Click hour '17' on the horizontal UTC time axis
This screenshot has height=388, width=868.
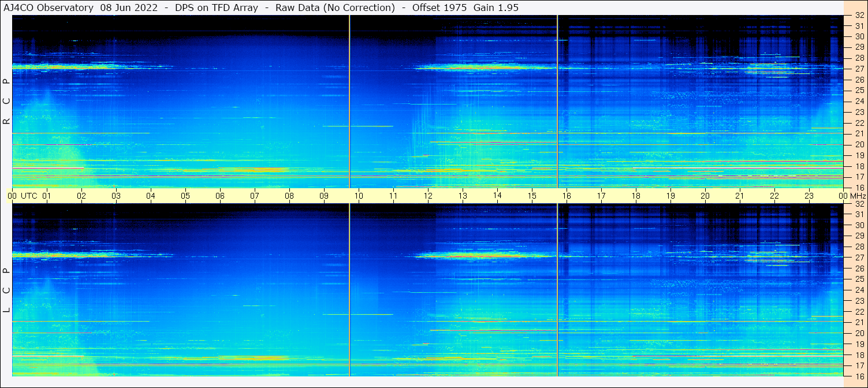pyautogui.click(x=601, y=196)
